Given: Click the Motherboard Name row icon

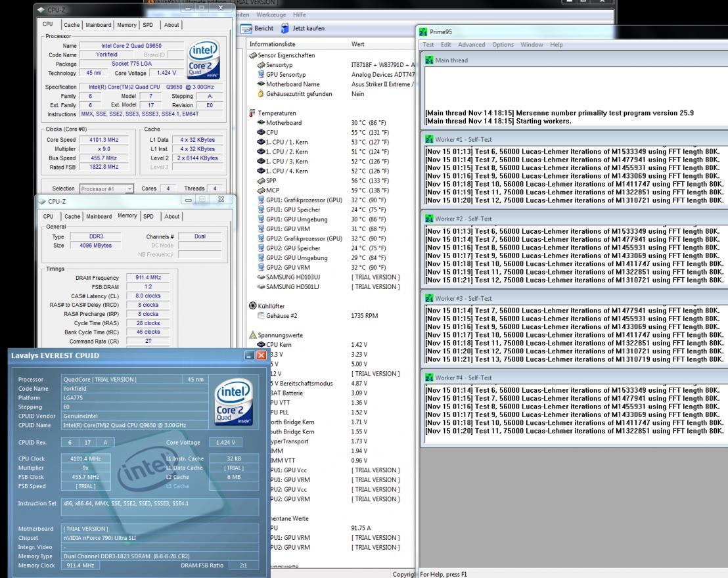Looking at the screenshot, I should [x=261, y=85].
